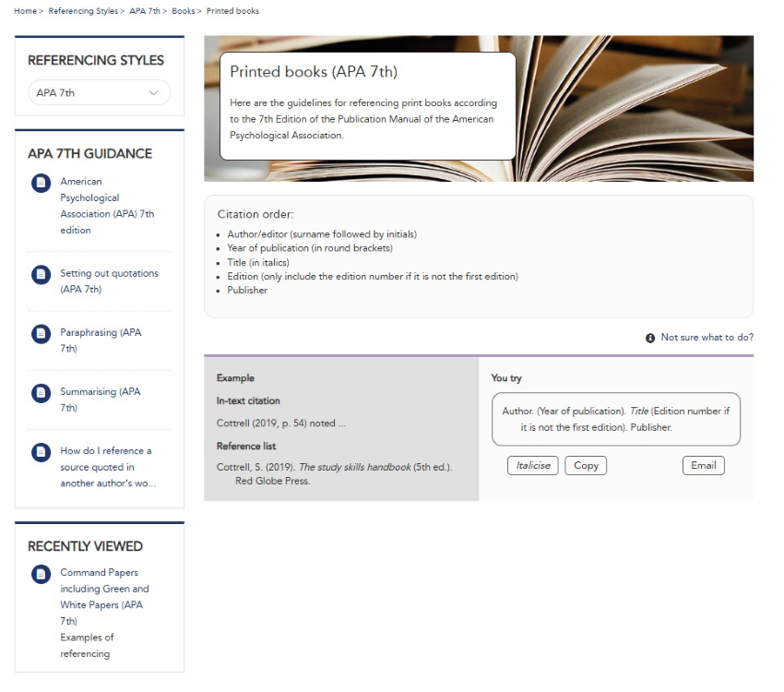Click document icon beside How do I reference
This screenshot has height=692, width=784.
[41, 452]
